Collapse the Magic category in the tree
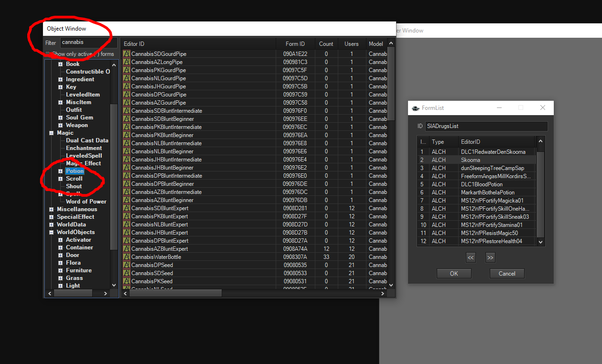This screenshot has width=602, height=364. click(51, 133)
